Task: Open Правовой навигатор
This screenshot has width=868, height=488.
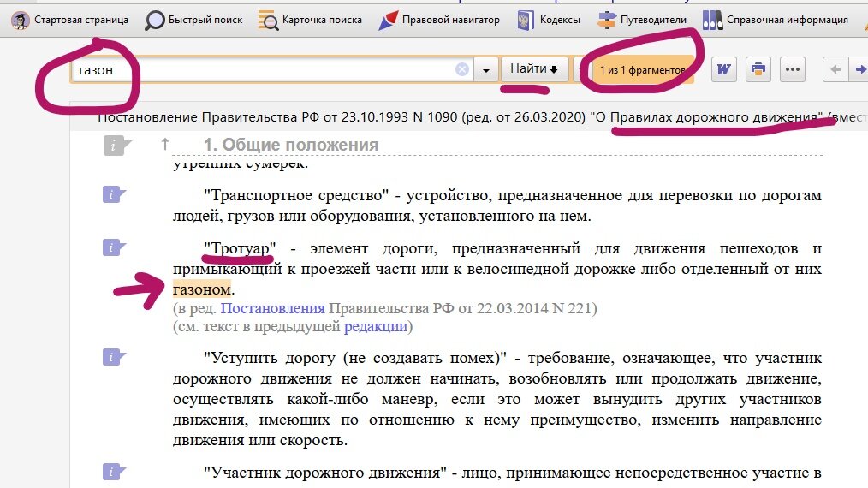Action: pyautogui.click(x=439, y=20)
